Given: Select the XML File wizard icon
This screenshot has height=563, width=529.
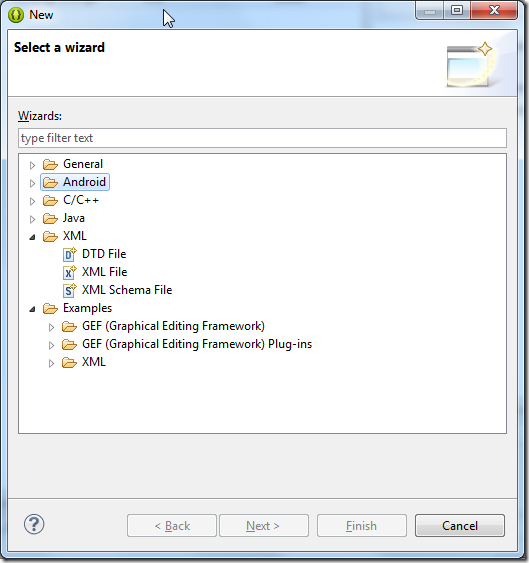Looking at the screenshot, I should tap(70, 272).
